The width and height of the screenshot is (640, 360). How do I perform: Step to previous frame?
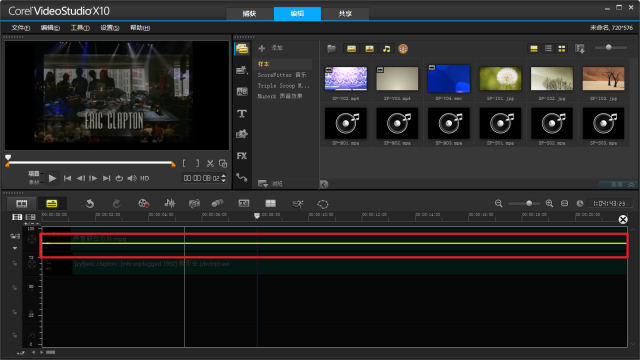(x=81, y=178)
